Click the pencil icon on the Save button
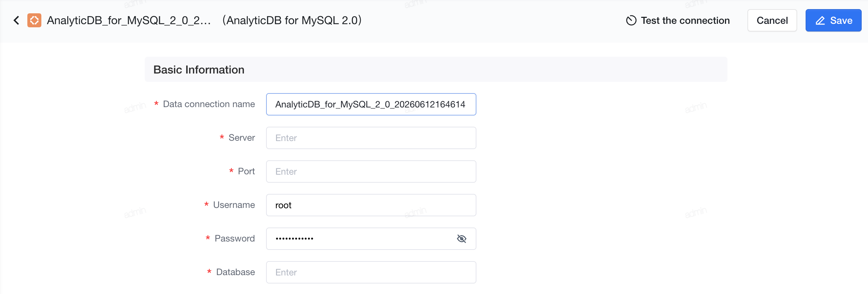868x294 pixels. (820, 21)
